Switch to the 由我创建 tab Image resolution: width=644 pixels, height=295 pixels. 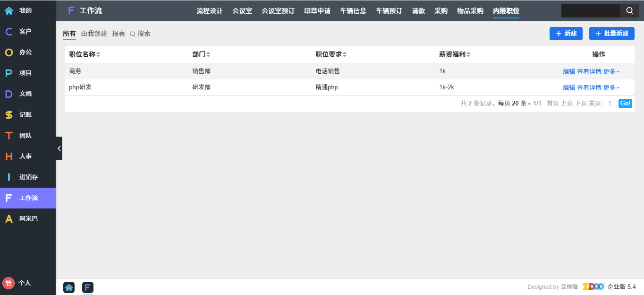click(x=94, y=34)
